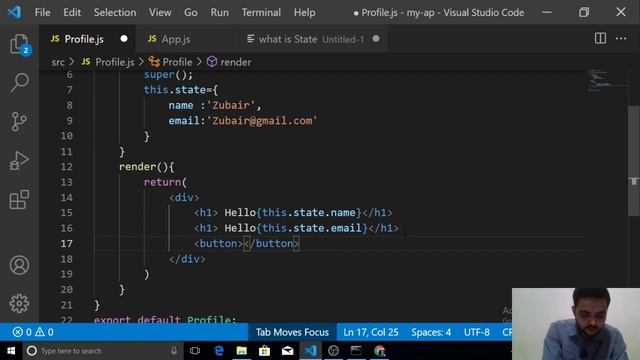Place cursor on render(){ line
Screen dimensions: 640x360
[147, 167]
